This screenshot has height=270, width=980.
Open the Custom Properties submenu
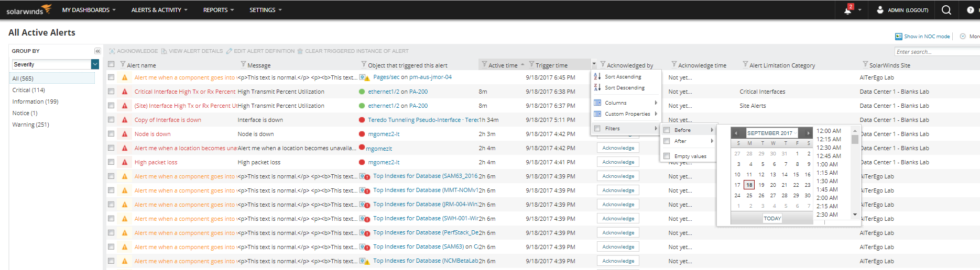(x=626, y=114)
